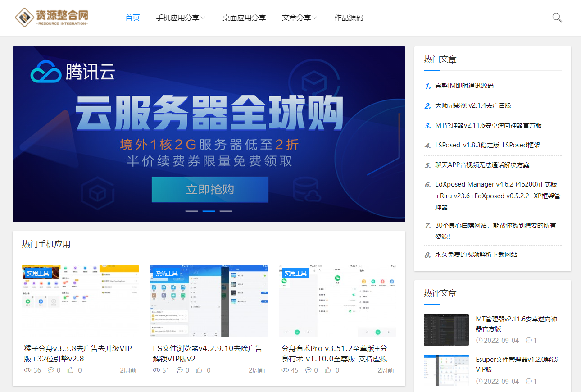
Task: Open the search magnifier icon
Action: pyautogui.click(x=557, y=18)
